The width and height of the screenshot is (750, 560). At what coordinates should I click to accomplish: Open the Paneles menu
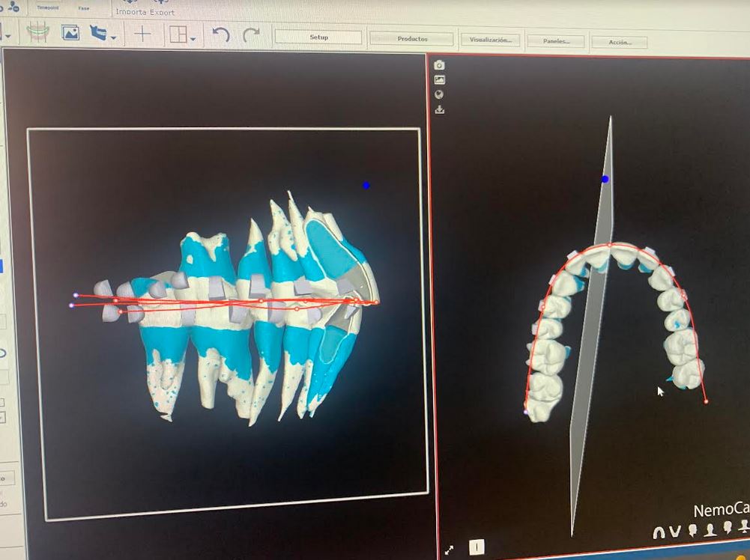pos(555,41)
